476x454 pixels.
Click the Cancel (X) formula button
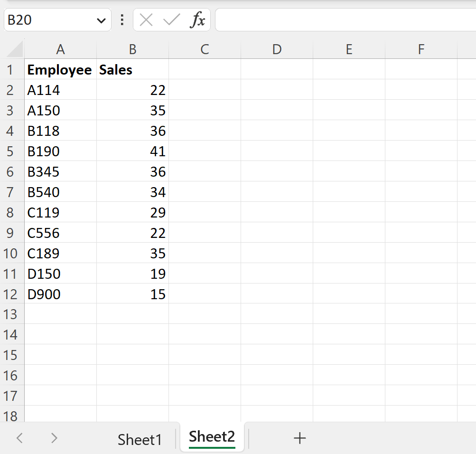pyautogui.click(x=146, y=20)
